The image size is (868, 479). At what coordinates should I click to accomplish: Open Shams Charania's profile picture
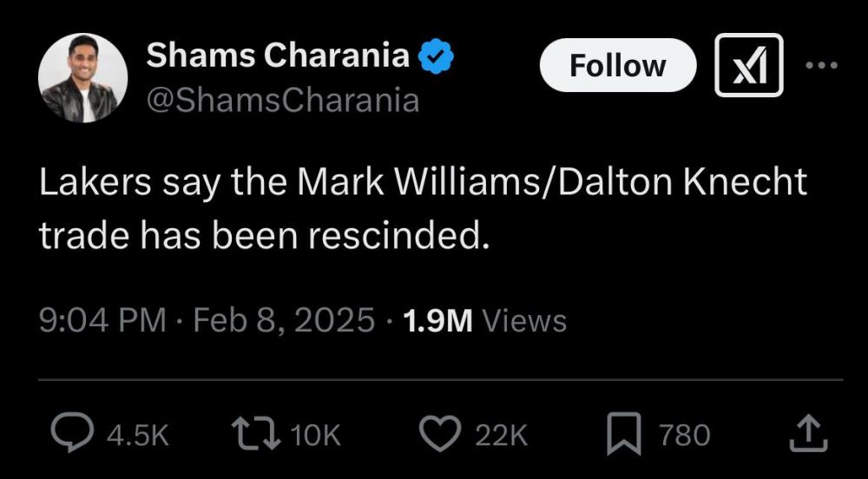click(x=82, y=79)
